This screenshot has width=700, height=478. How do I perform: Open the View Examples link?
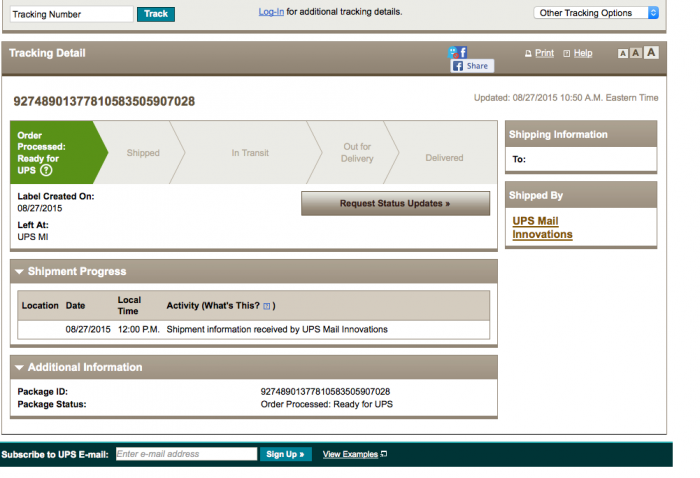pos(350,454)
